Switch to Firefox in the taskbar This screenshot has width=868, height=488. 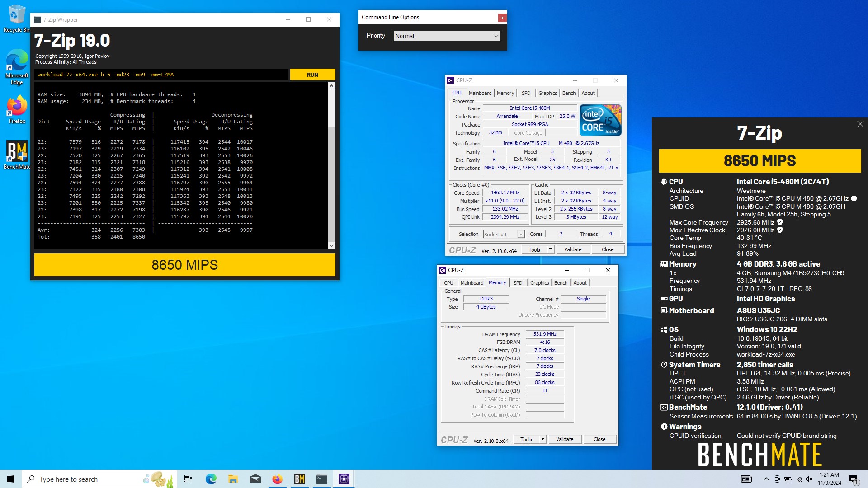[277, 479]
